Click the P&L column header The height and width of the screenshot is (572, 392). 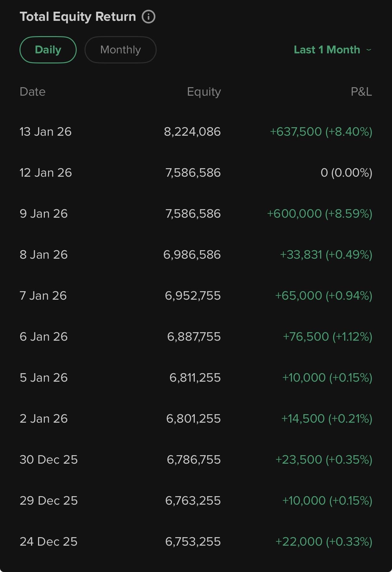tap(361, 92)
